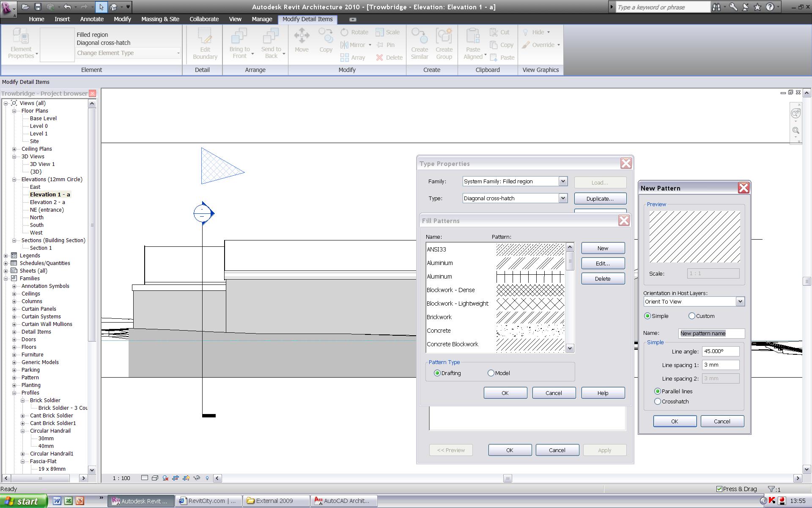The width and height of the screenshot is (812, 508).
Task: Switch to the Massing & Site tab
Action: 160,19
